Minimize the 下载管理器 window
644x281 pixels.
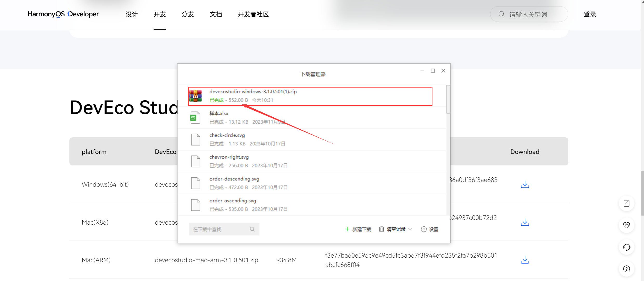(x=422, y=71)
